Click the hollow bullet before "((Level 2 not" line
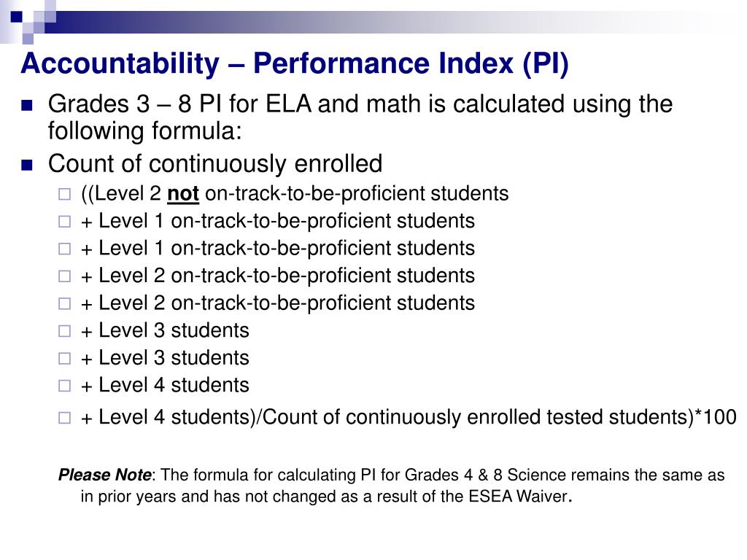 click(x=64, y=194)
